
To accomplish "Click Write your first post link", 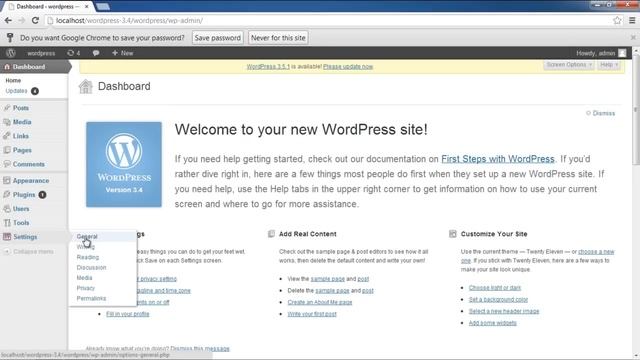I will coord(312,314).
